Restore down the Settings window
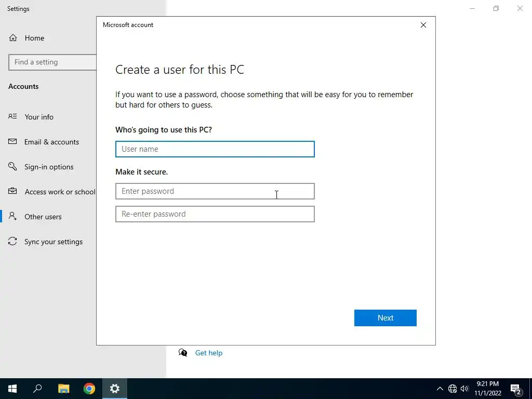Image resolution: width=532 pixels, height=399 pixels. point(496,8)
